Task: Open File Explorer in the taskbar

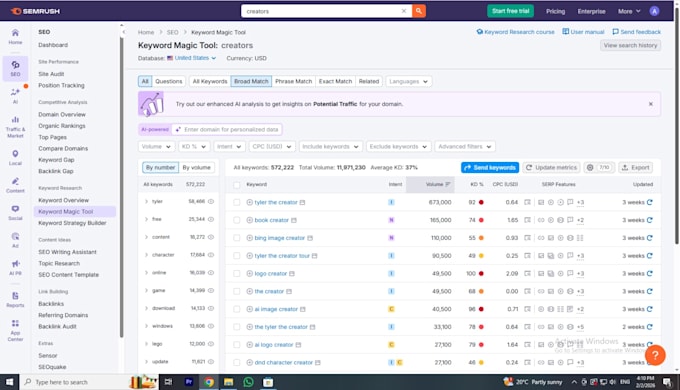Action: click(229, 382)
